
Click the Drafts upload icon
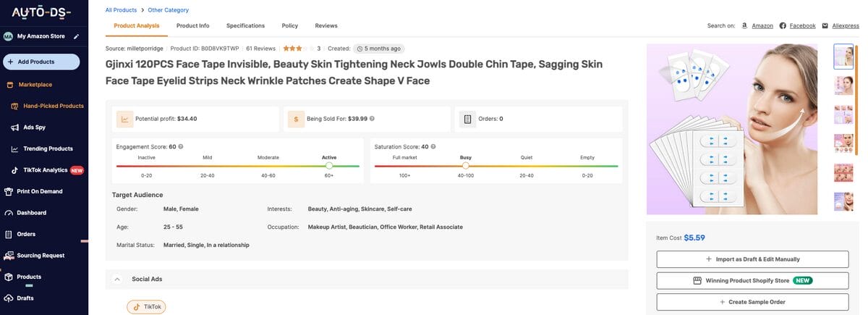(9, 298)
